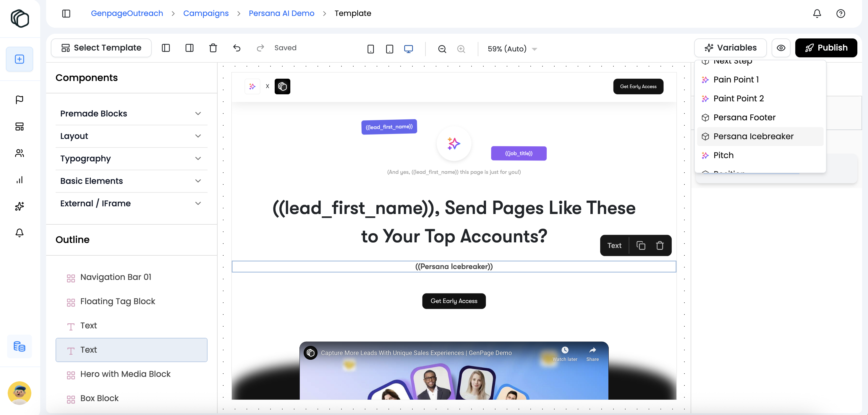Toggle left panel visibility in toolbar
This screenshot has width=868, height=415.
166,48
